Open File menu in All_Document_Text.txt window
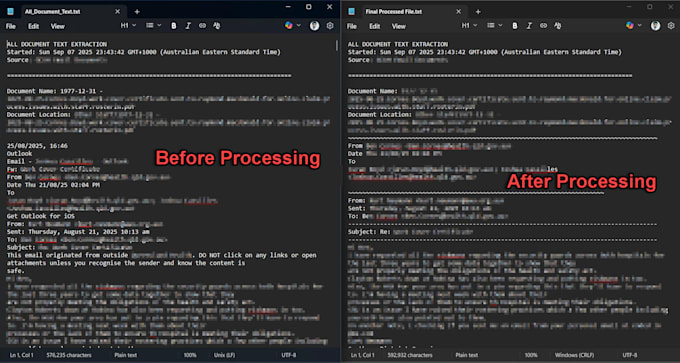The image size is (680, 363). (x=11, y=26)
